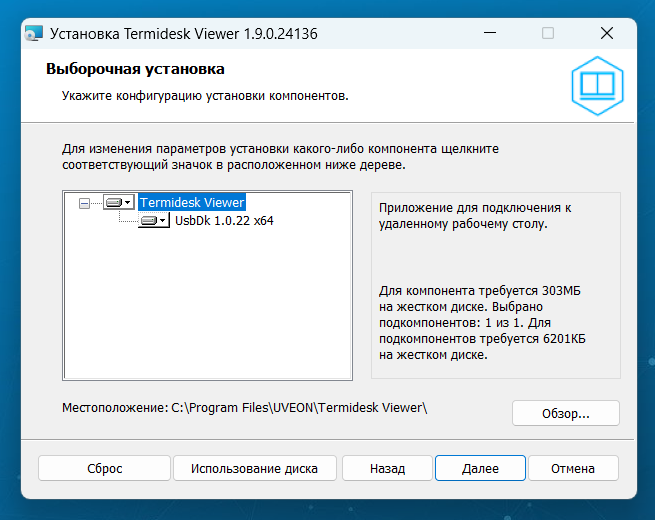Cancel setup with the Отмена button
Image resolution: width=655 pixels, height=520 pixels.
pos(573,468)
